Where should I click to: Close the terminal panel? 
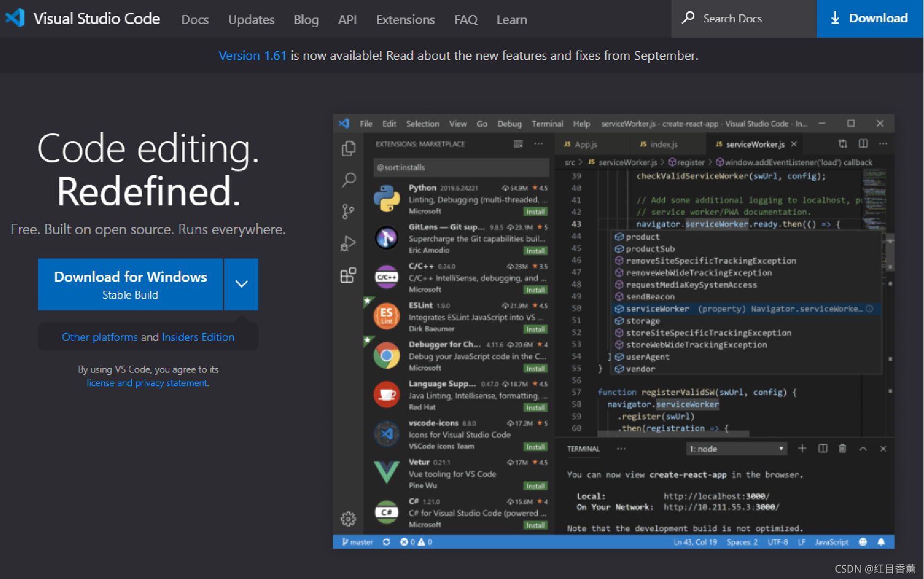(883, 448)
